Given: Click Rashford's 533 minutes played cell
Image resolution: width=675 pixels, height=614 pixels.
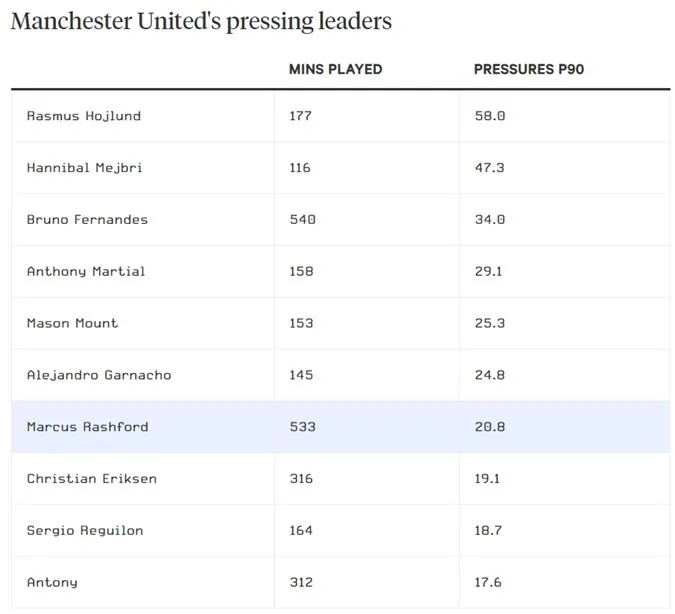Looking at the screenshot, I should tap(301, 427).
